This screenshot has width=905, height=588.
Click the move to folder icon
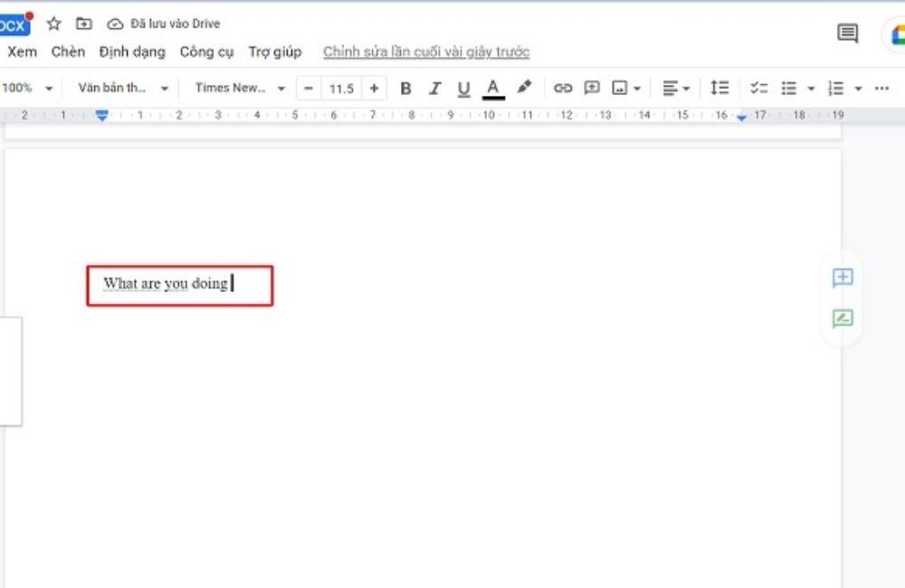[84, 24]
